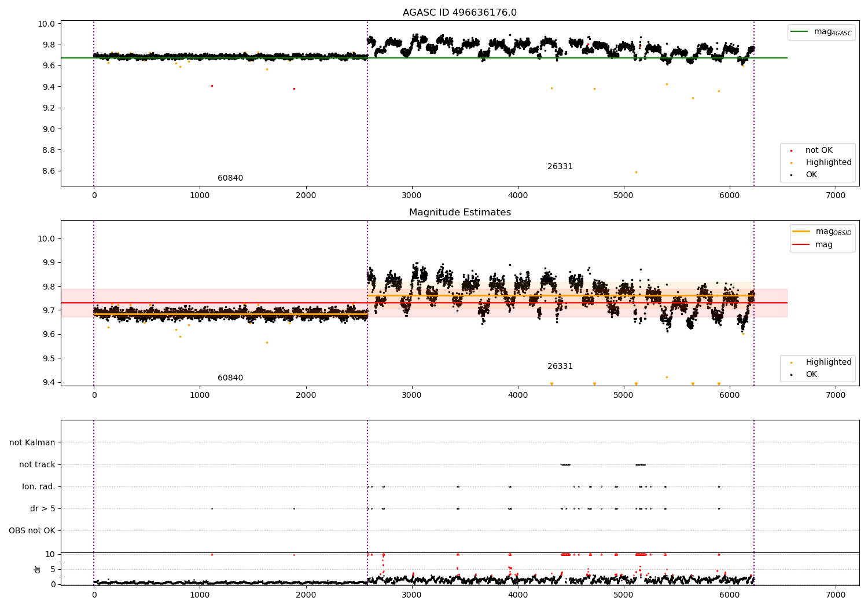Click 'Highlighted' in the Magnitude Estimates legend
This screenshot has width=868, height=608.
pos(829,362)
